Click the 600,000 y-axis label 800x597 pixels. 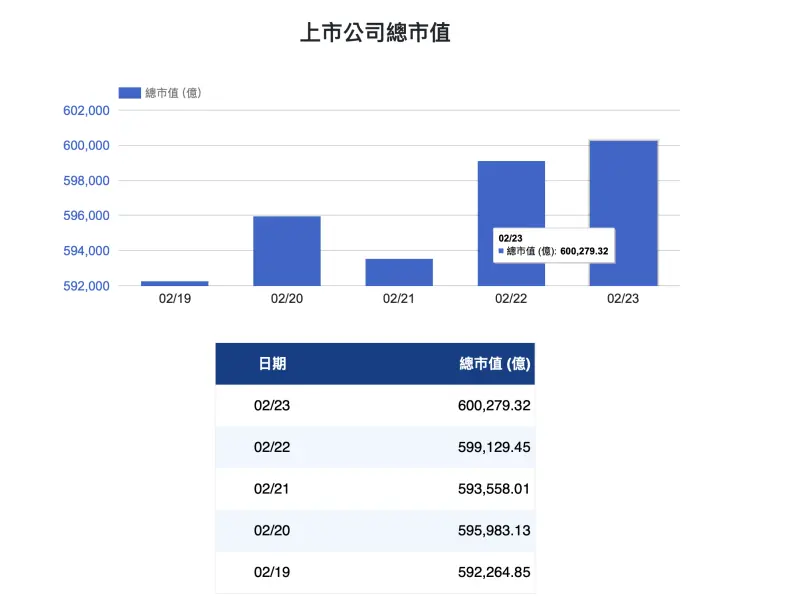click(86, 146)
